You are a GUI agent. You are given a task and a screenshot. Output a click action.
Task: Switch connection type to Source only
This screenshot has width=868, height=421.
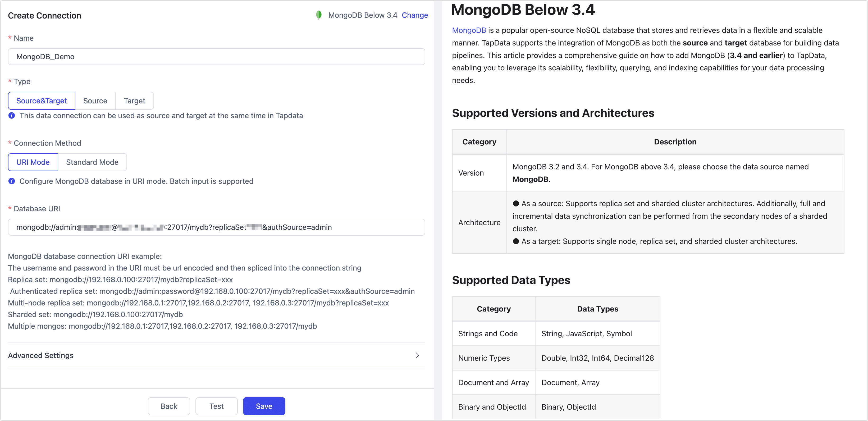(x=95, y=101)
